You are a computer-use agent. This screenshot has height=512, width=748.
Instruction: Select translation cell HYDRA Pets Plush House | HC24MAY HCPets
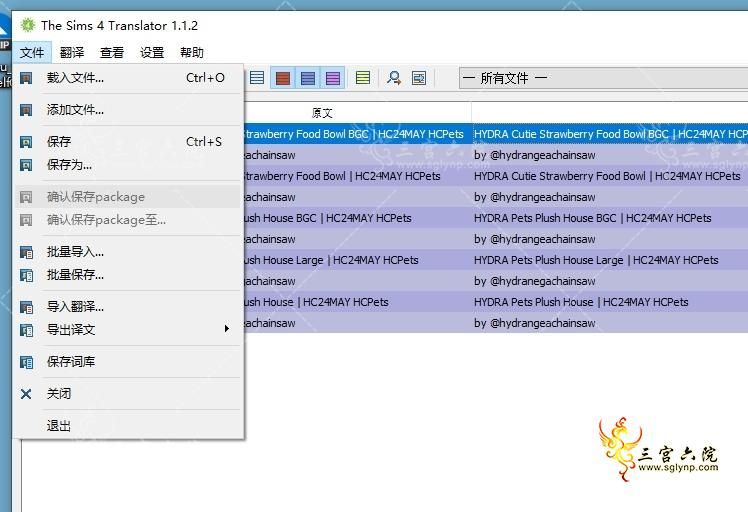(x=610, y=302)
